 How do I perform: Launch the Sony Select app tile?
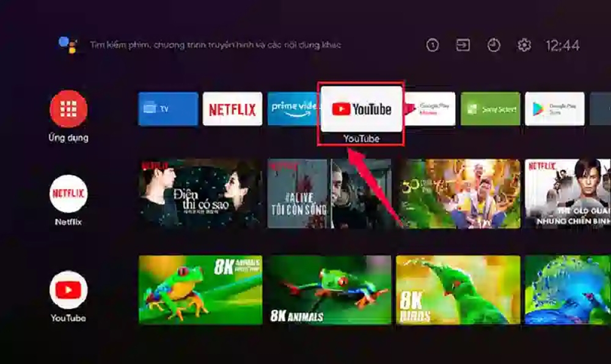(x=491, y=109)
